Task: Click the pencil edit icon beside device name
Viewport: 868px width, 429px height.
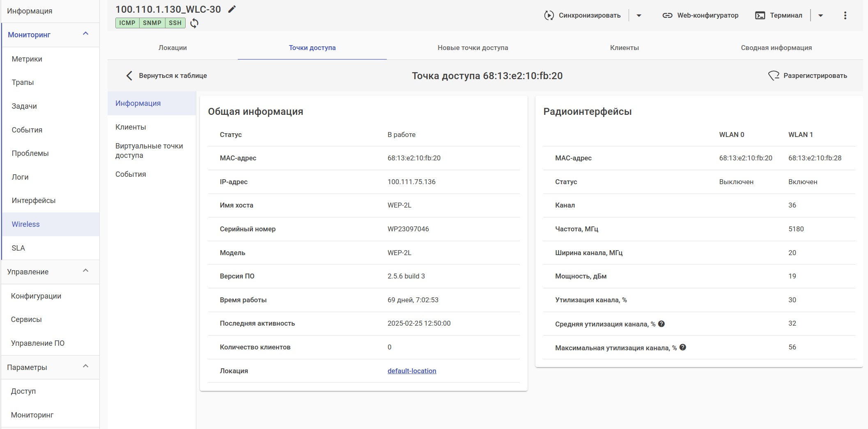Action: pos(232,9)
